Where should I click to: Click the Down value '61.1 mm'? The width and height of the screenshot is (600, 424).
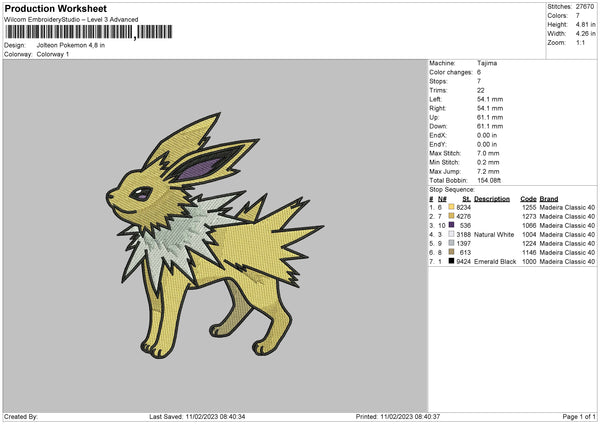point(490,126)
